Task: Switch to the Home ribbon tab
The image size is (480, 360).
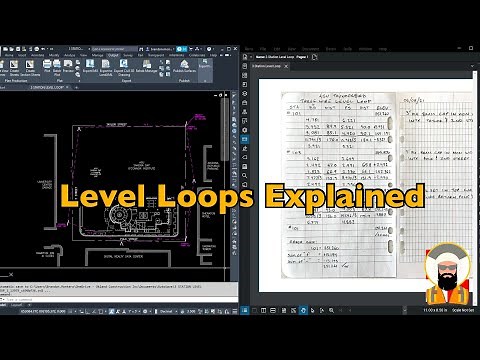Action: pos(9,55)
